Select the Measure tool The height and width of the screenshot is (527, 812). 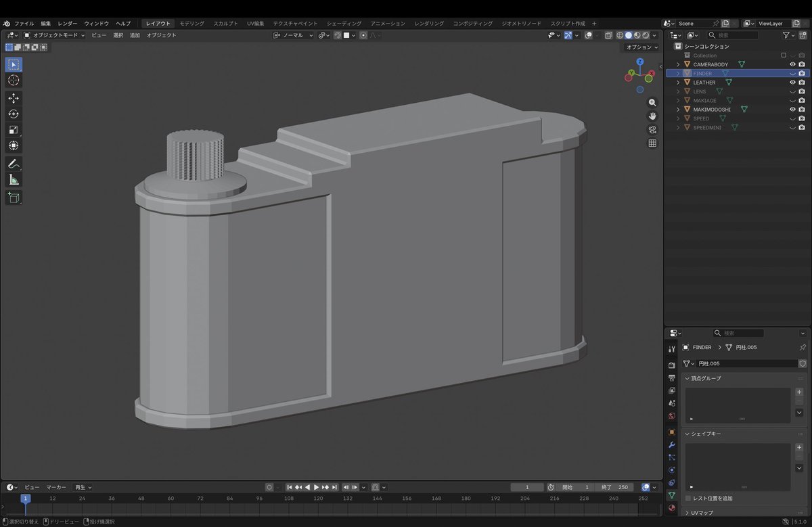14,179
